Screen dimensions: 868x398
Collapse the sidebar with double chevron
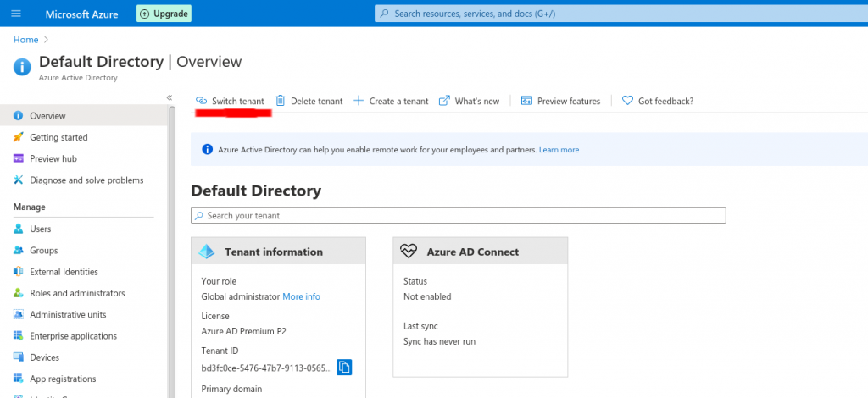(170, 97)
